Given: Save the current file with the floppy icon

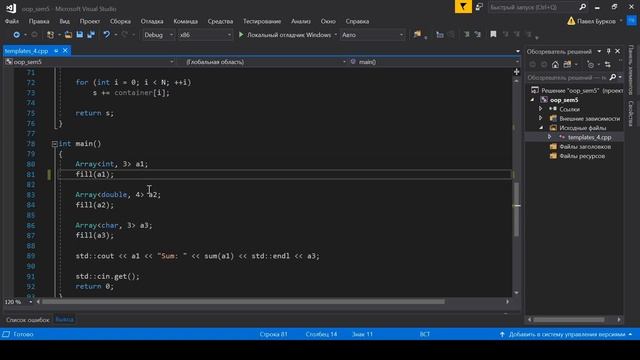Looking at the screenshot, I should (80, 35).
